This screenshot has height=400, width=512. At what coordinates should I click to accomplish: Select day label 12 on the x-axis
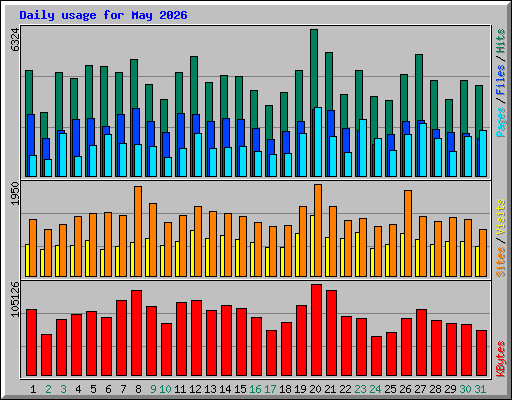click(195, 389)
